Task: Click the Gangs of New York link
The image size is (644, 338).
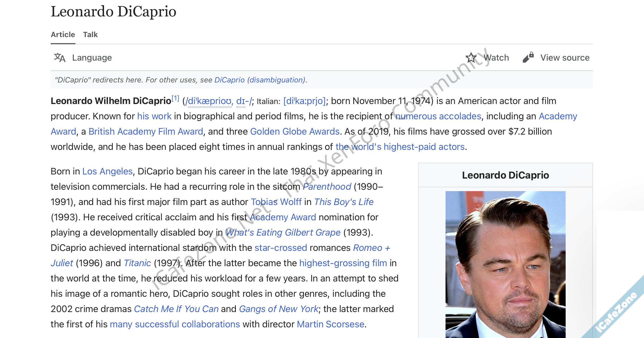Action: click(x=279, y=309)
